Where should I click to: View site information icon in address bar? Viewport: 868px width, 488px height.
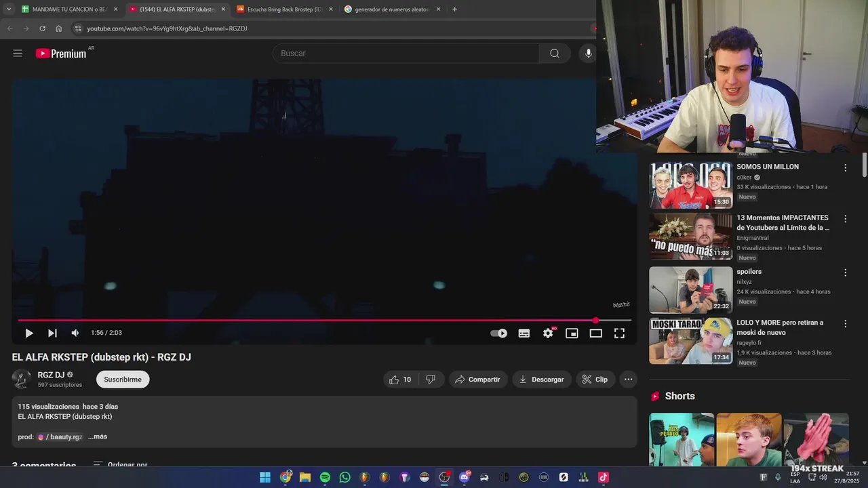pyautogui.click(x=78, y=28)
